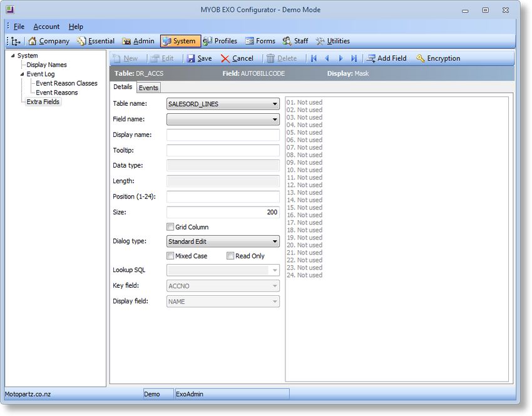The width and height of the screenshot is (532, 416).
Task: Enable the Grid Column checkbox
Action: 170,227
